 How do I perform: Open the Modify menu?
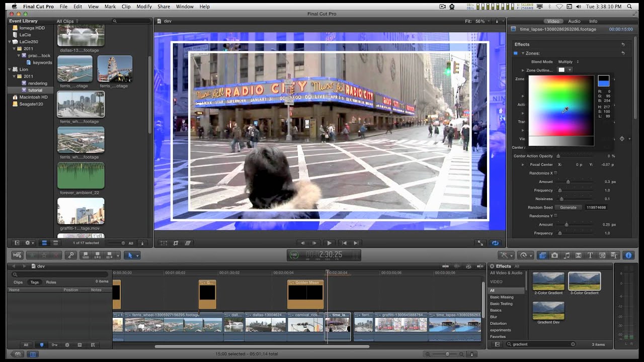pyautogui.click(x=144, y=7)
